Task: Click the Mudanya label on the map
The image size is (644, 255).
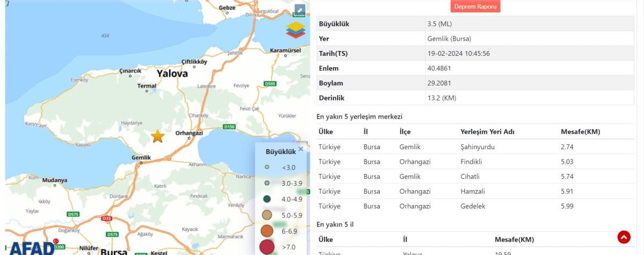Action: point(54,180)
